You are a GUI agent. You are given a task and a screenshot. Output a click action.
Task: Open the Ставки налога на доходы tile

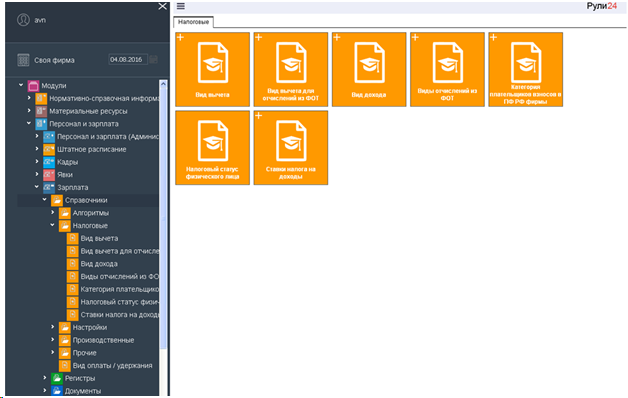click(291, 148)
